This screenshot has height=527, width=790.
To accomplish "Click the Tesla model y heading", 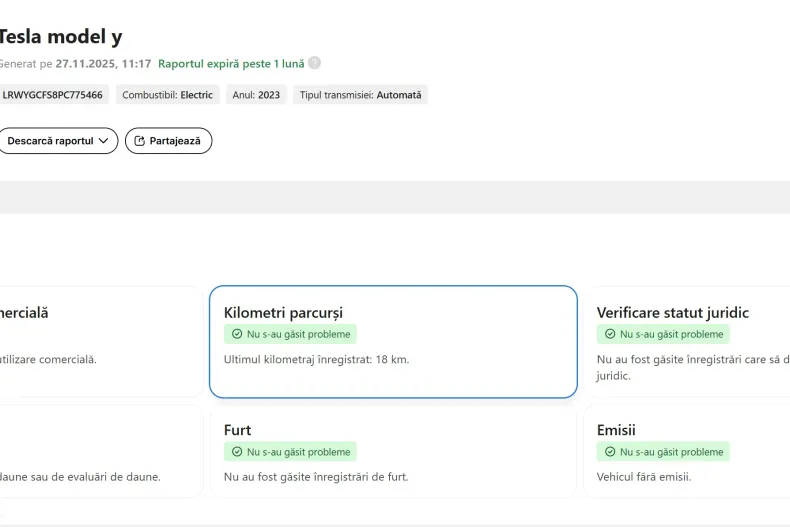I will point(60,36).
